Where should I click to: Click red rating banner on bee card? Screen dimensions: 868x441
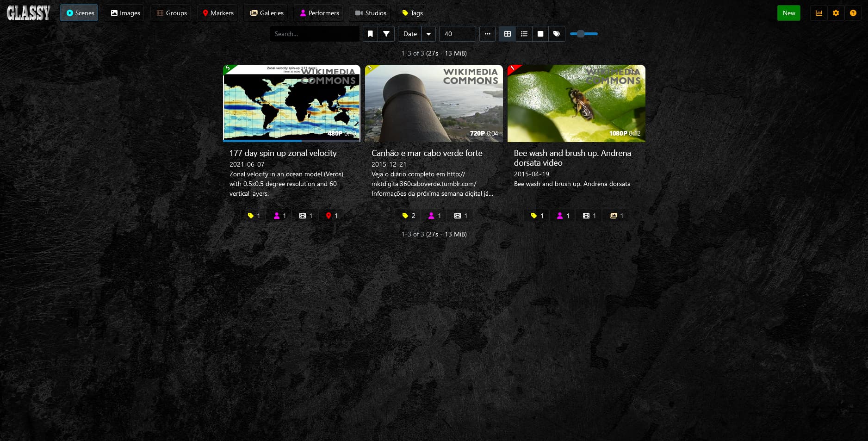pos(513,69)
